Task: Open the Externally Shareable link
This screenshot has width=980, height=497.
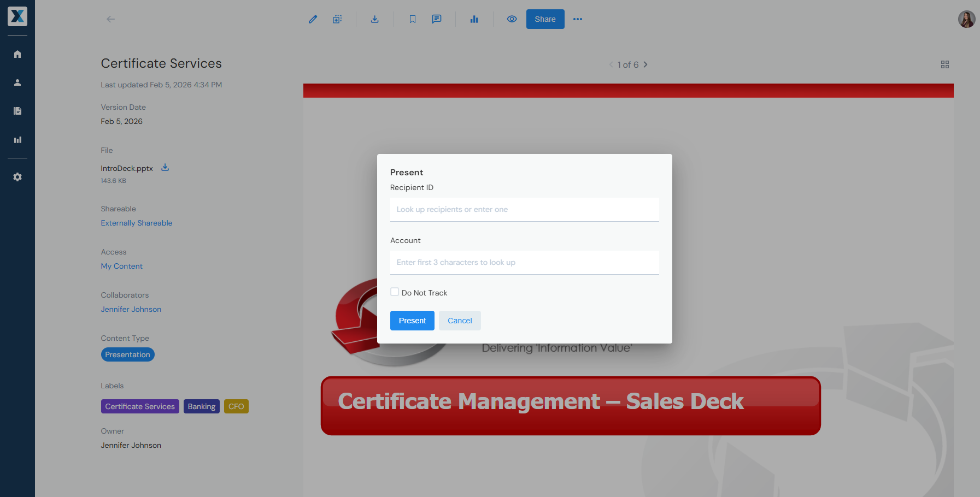Action: tap(137, 223)
